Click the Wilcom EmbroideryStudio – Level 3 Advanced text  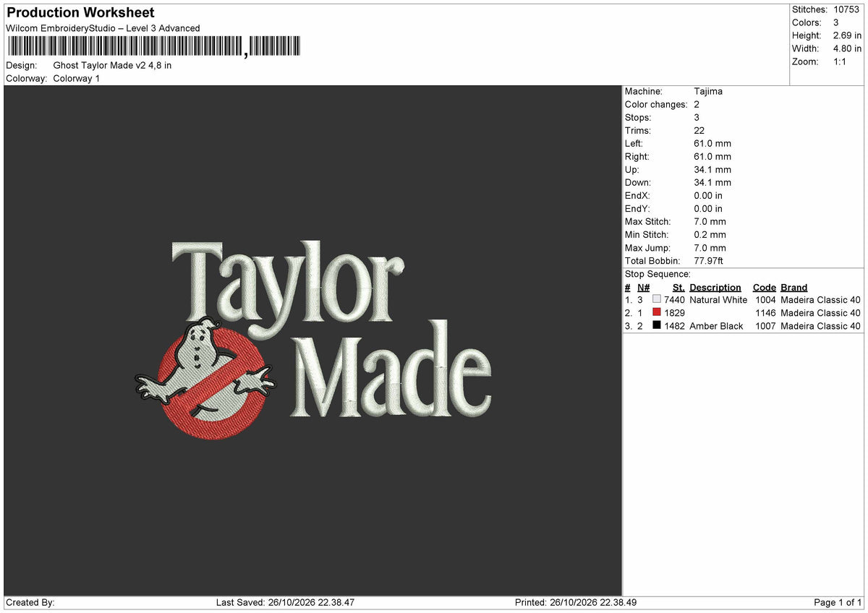pos(103,29)
